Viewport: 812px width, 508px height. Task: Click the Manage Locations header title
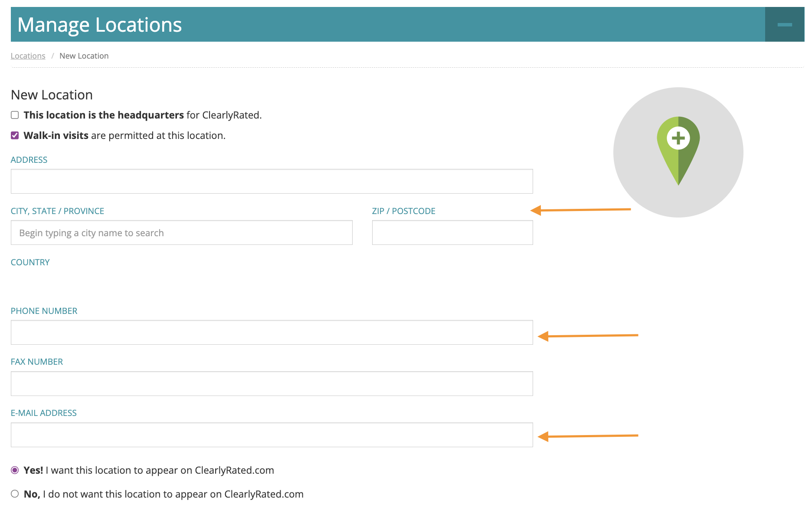pos(99,25)
